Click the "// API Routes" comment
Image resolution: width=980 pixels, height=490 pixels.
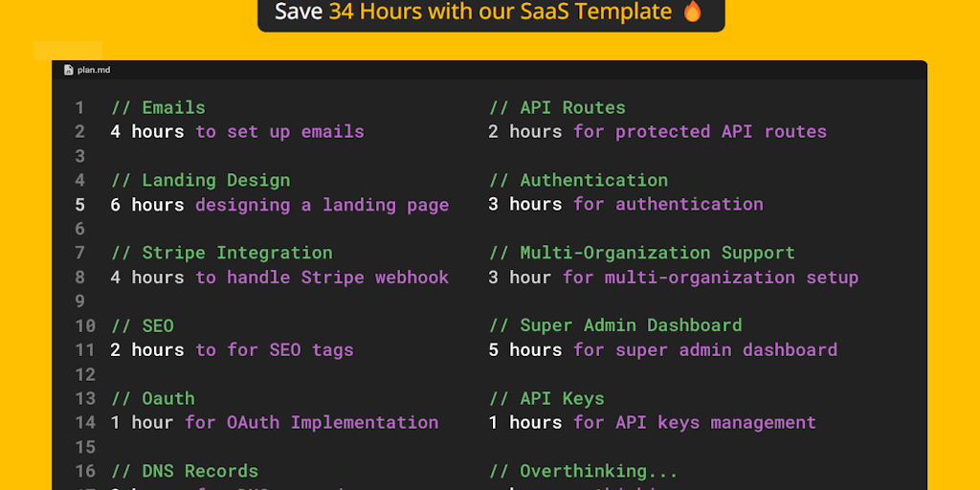tap(557, 107)
